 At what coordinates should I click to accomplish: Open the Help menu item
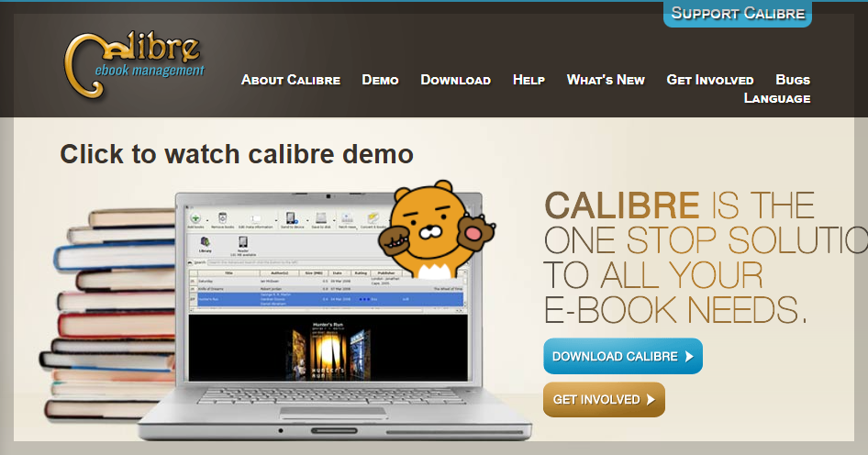[529, 80]
